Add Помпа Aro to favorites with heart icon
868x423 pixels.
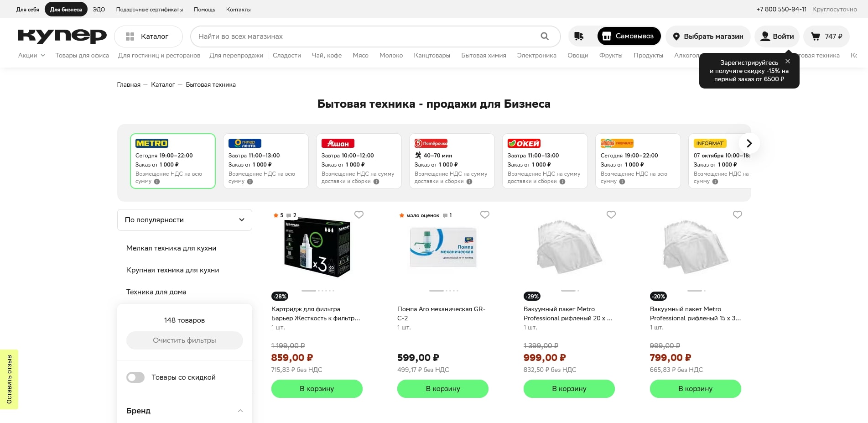tap(484, 214)
